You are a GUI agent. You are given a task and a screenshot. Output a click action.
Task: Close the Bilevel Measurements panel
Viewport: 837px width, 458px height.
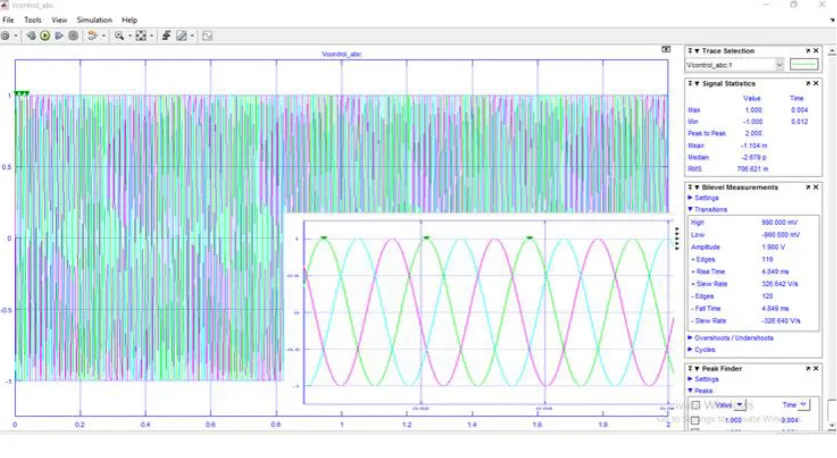pos(816,187)
